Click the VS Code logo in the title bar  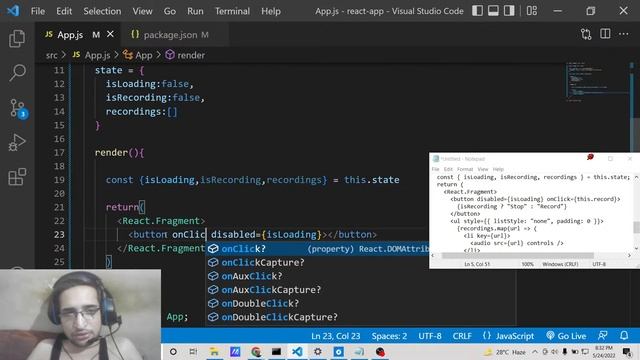coord(13,11)
